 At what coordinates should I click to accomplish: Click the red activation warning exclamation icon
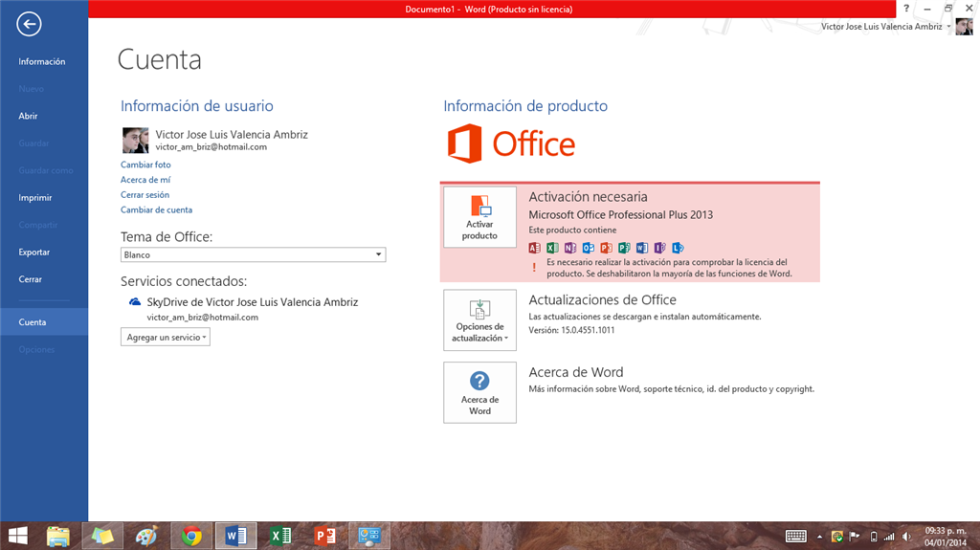click(534, 268)
